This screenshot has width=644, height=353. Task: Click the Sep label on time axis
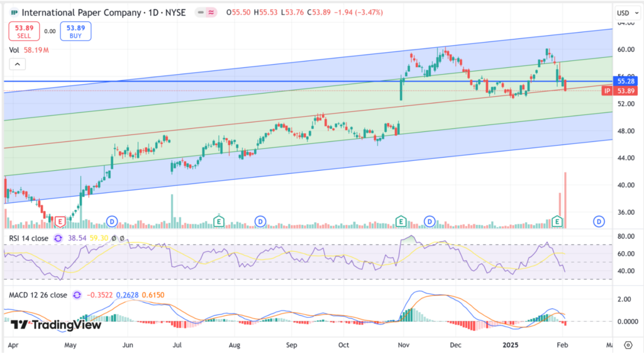point(292,345)
